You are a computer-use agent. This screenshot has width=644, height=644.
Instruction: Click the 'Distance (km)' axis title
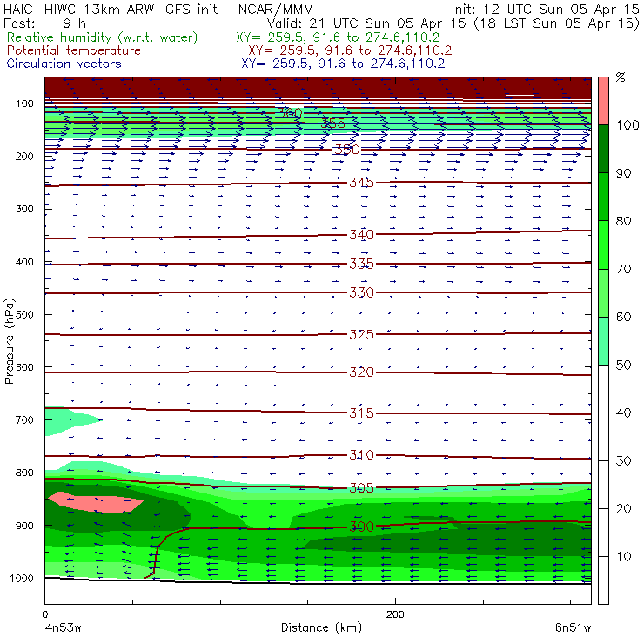coord(322,627)
